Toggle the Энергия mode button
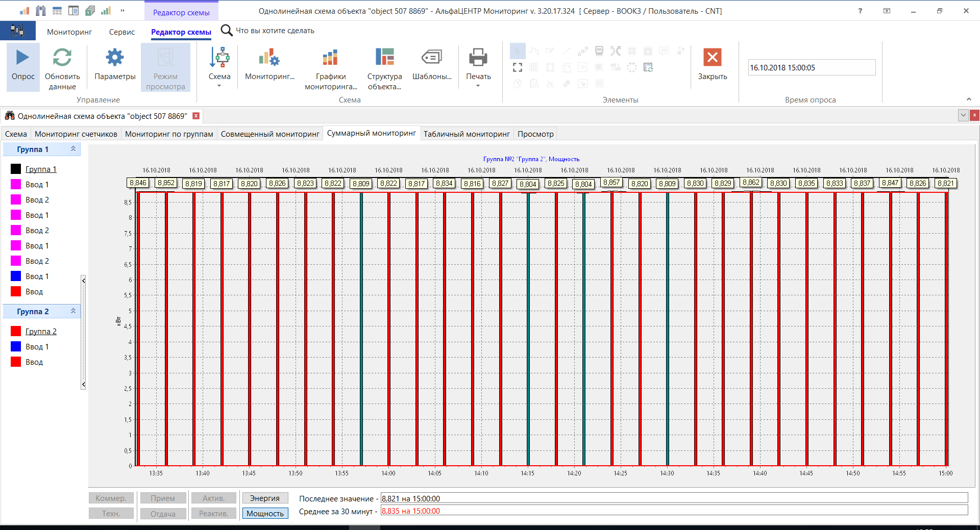Screen dimensions: 980x530 [x=265, y=498]
